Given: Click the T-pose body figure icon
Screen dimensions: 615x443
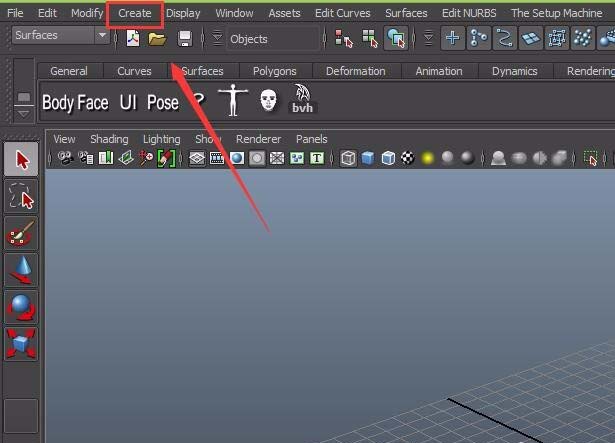Looking at the screenshot, I should (233, 100).
